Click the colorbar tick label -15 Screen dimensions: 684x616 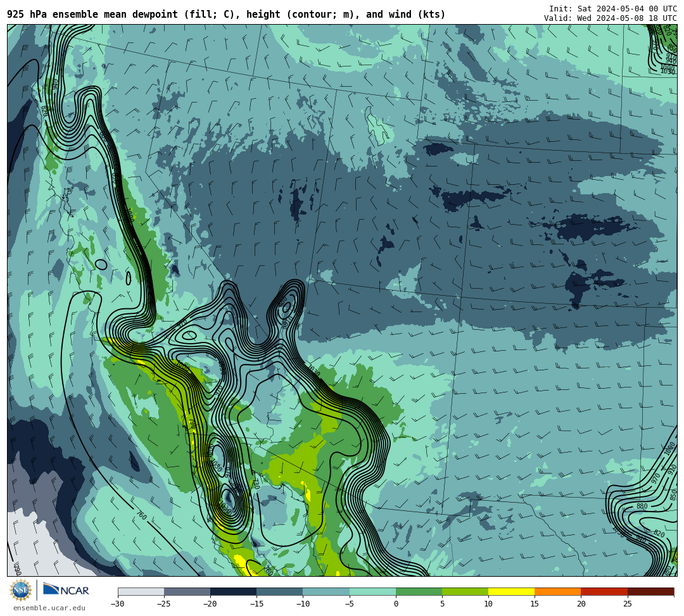click(x=256, y=604)
